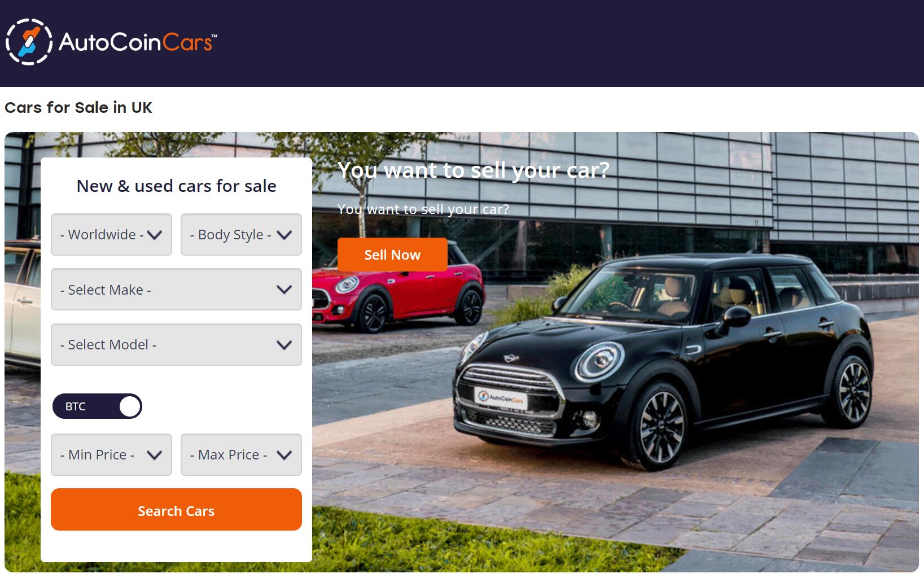Click the chevron arrow on Select Model
The height and width of the screenshot is (578, 924).
[284, 345]
